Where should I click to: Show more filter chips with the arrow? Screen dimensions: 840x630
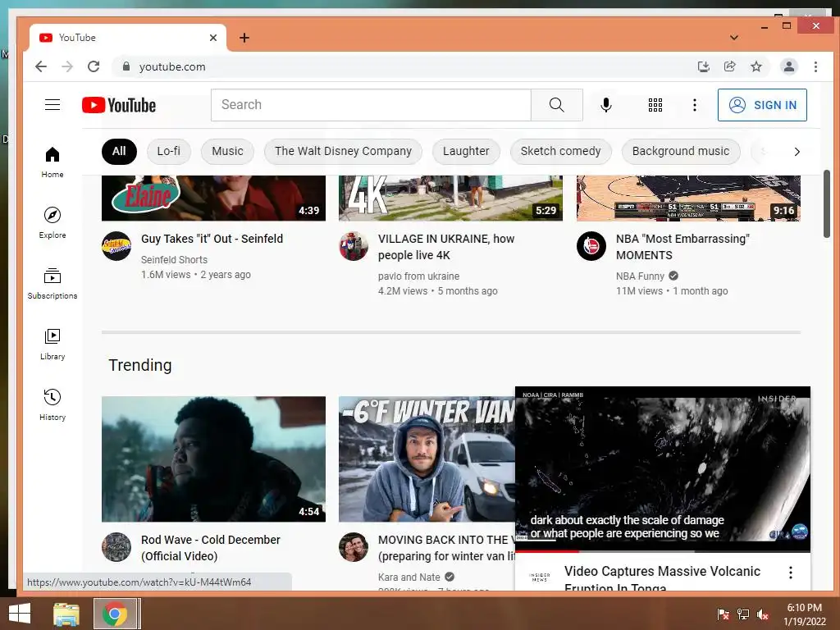[x=797, y=152]
